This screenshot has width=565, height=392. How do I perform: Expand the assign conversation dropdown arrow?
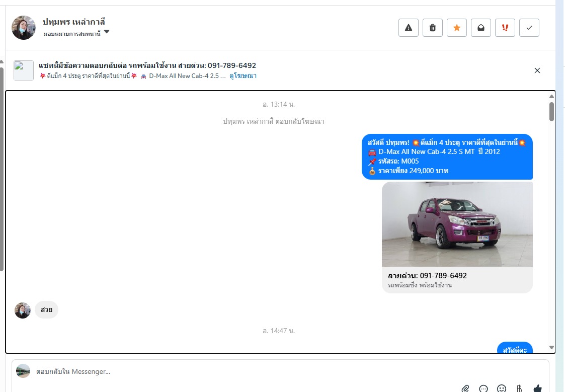pos(107,32)
